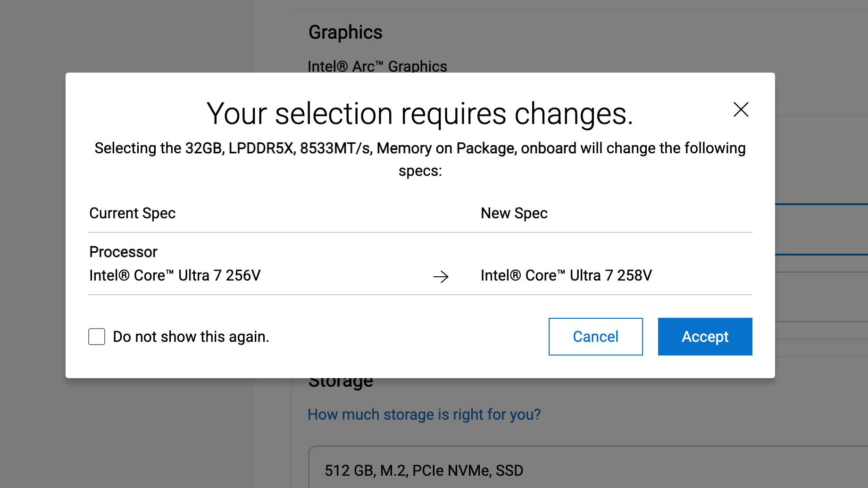Click the blue-outlined selected option right of dialog
This screenshot has height=488, width=868.
[x=821, y=230]
